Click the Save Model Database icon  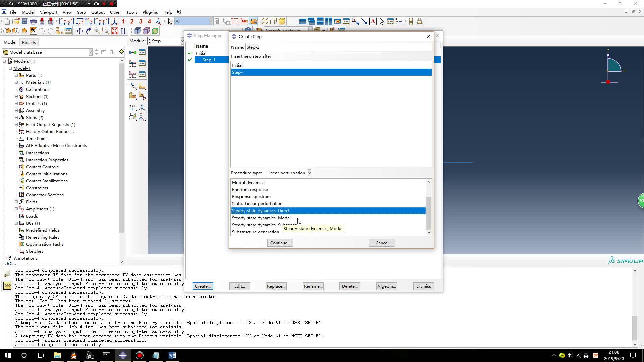(x=24, y=21)
